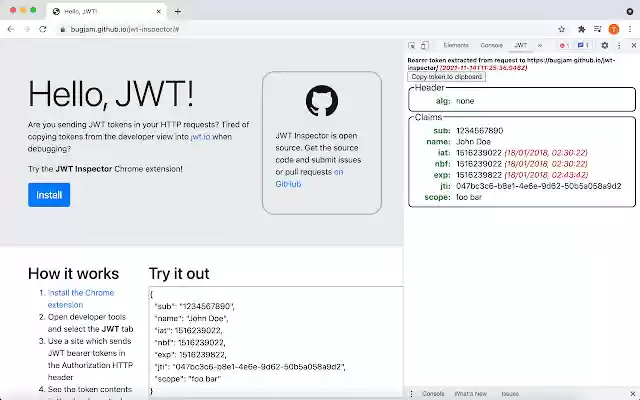This screenshot has width=640, height=400.
Task: Select the JWT DevTools tab
Action: pyautogui.click(x=520, y=45)
